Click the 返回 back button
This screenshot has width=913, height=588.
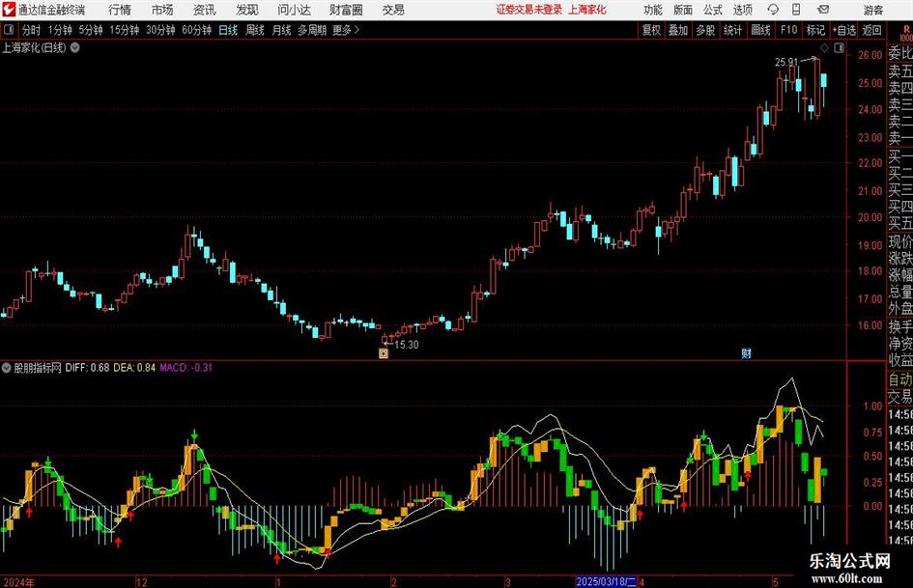(871, 30)
